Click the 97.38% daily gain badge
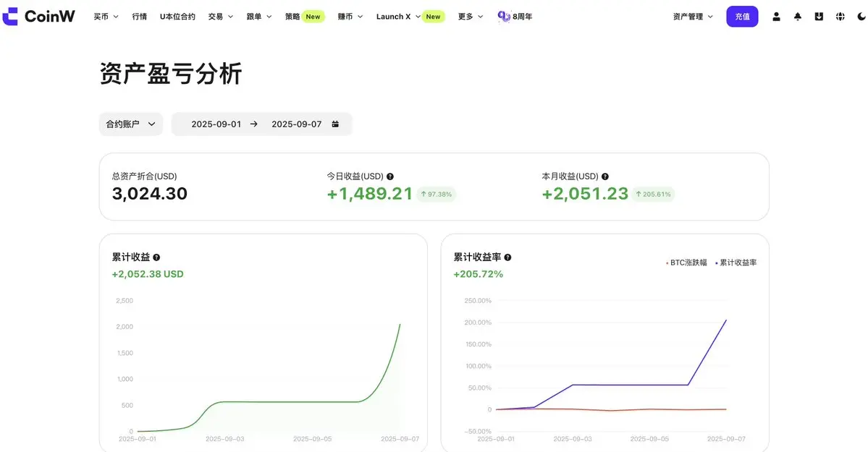The height and width of the screenshot is (452, 868). pos(437,195)
